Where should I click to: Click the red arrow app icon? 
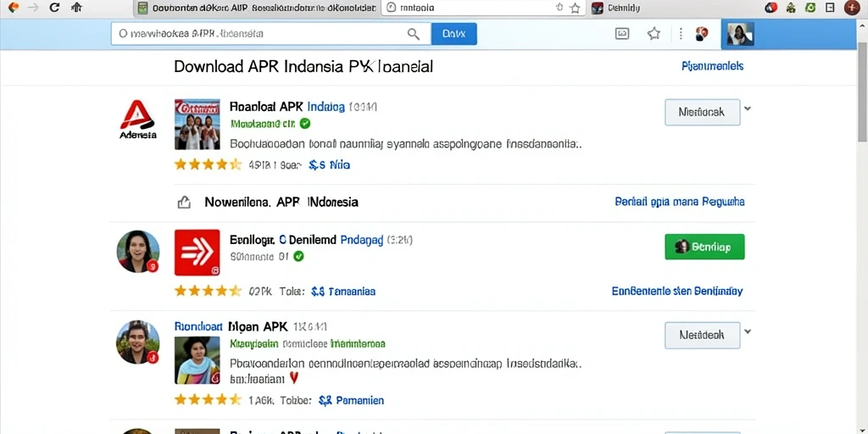(x=197, y=253)
